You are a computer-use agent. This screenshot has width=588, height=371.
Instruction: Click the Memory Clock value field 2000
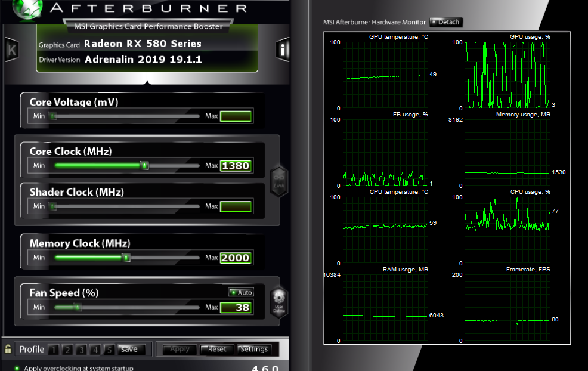[x=236, y=258]
